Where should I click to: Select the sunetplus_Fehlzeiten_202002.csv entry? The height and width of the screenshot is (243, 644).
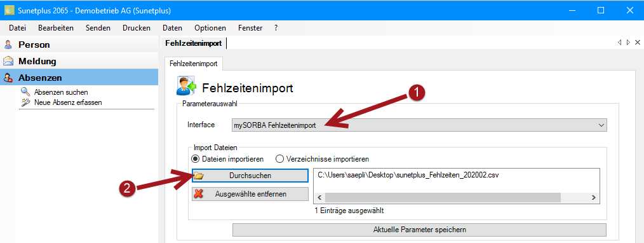tap(408, 175)
